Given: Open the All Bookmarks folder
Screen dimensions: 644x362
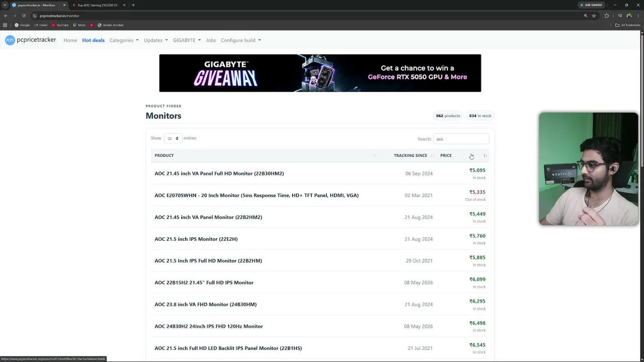Looking at the screenshot, I should pos(628,25).
